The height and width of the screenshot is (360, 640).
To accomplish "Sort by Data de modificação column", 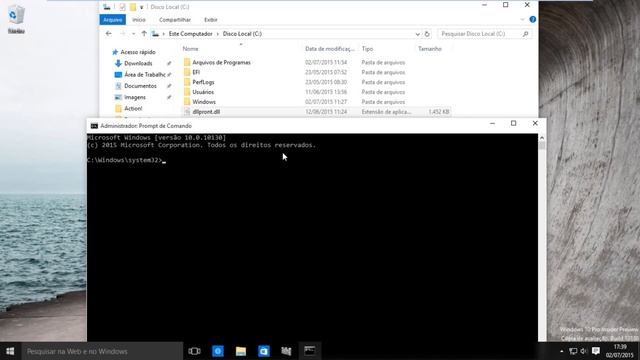I will (330, 49).
